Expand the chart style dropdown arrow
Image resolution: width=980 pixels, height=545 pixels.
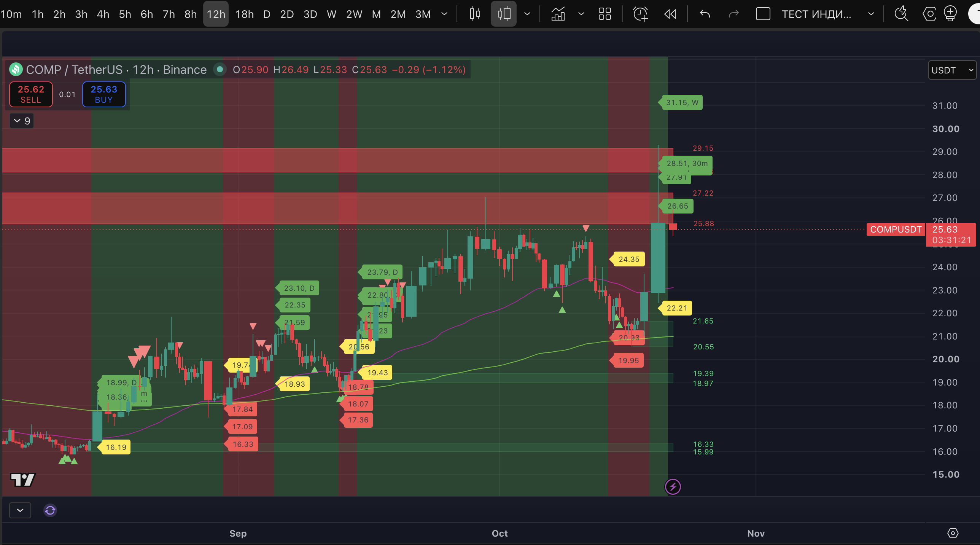pos(527,14)
